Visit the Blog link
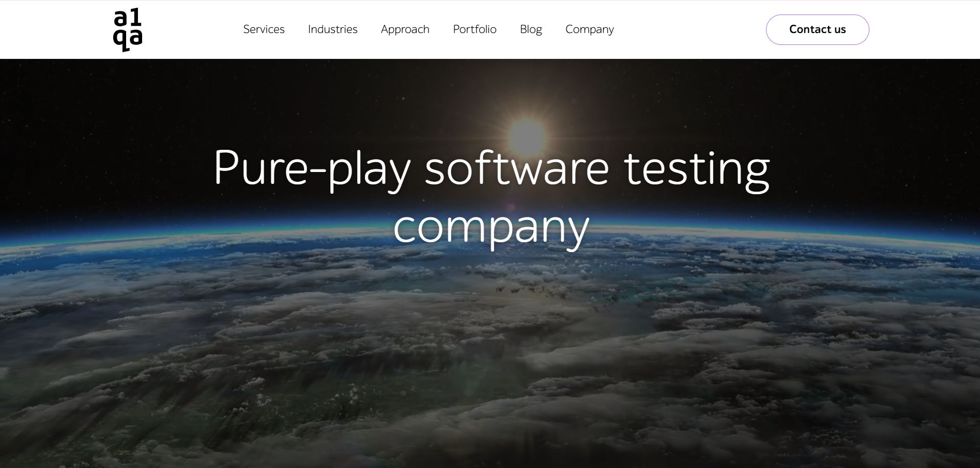 (x=531, y=29)
